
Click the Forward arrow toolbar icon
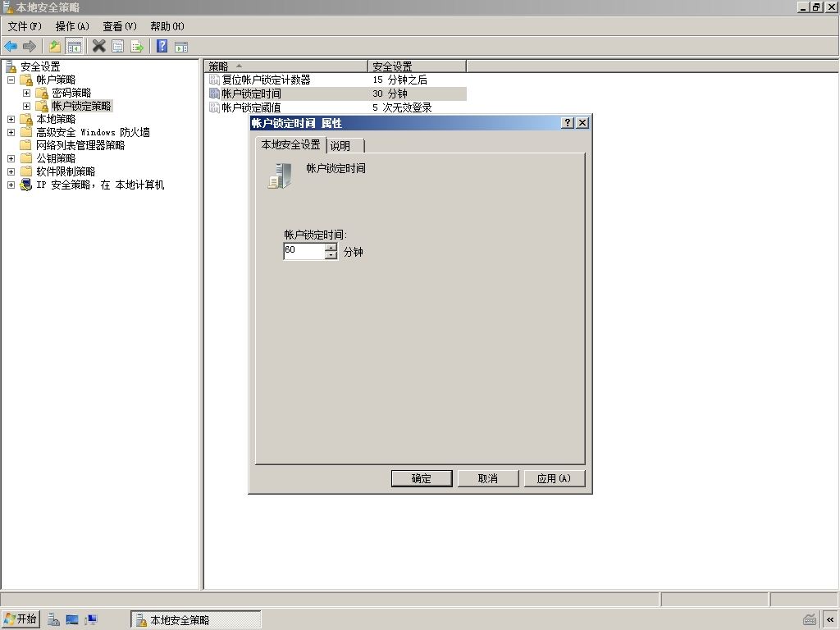coord(30,47)
